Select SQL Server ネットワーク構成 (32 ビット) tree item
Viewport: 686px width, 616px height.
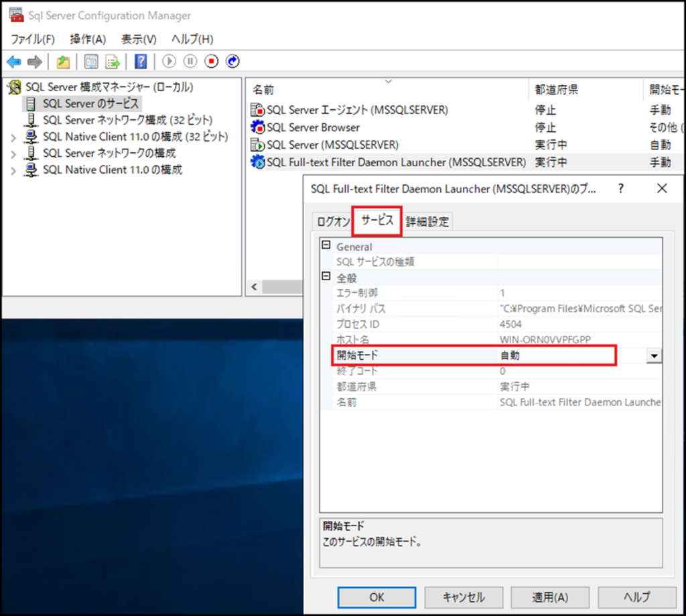pyautogui.click(x=128, y=120)
